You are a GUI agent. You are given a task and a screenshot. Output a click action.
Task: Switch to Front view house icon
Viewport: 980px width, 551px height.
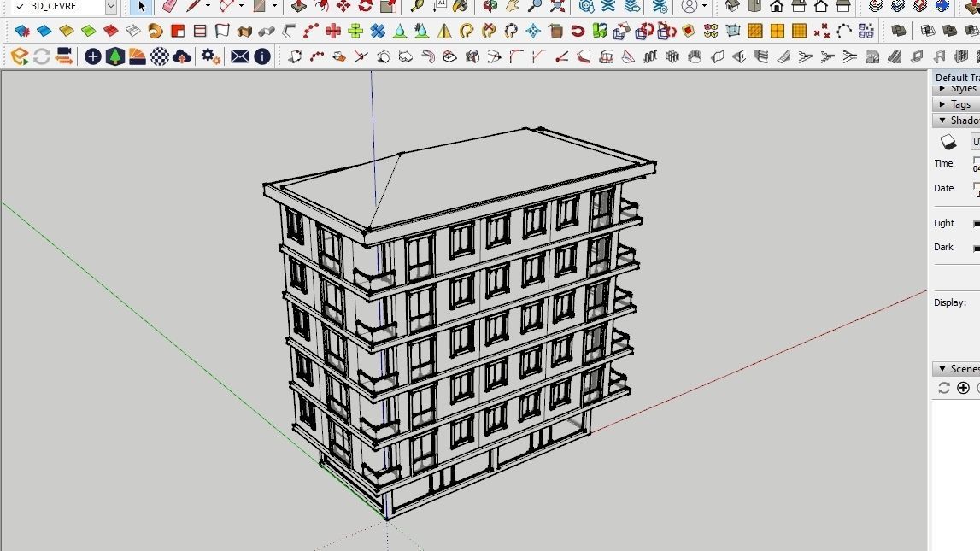[x=777, y=7]
